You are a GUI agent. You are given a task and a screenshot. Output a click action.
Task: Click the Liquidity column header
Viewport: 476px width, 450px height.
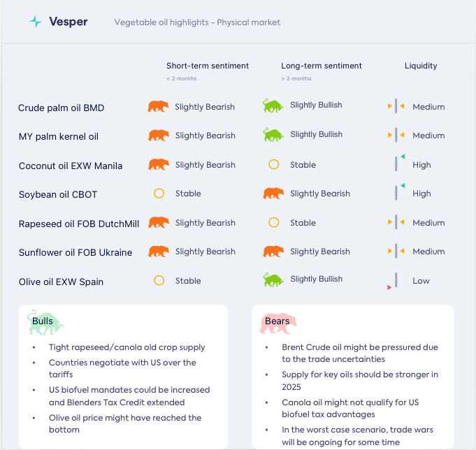[x=421, y=66]
